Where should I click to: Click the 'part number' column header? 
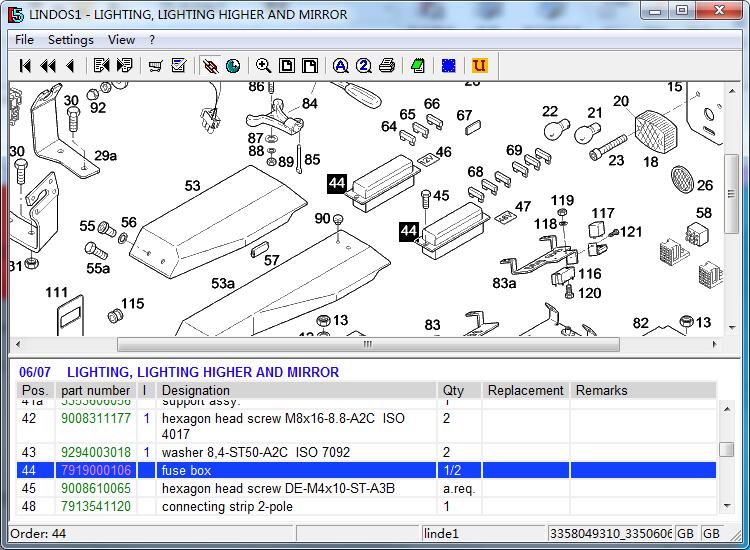coord(96,390)
